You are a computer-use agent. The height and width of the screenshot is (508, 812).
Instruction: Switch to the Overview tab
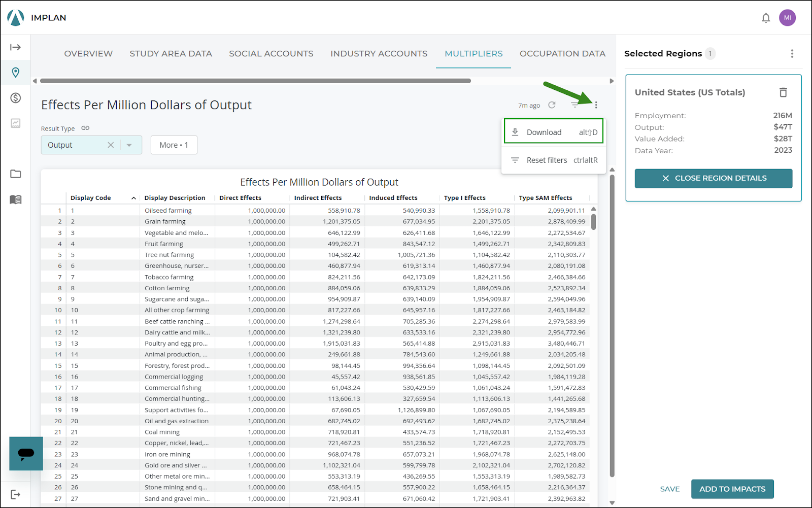(x=88, y=53)
